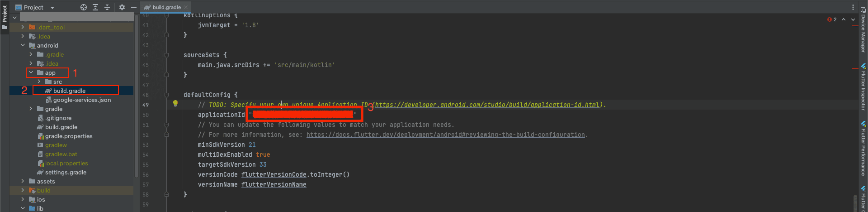Collapse the android folder in tree

(23, 45)
